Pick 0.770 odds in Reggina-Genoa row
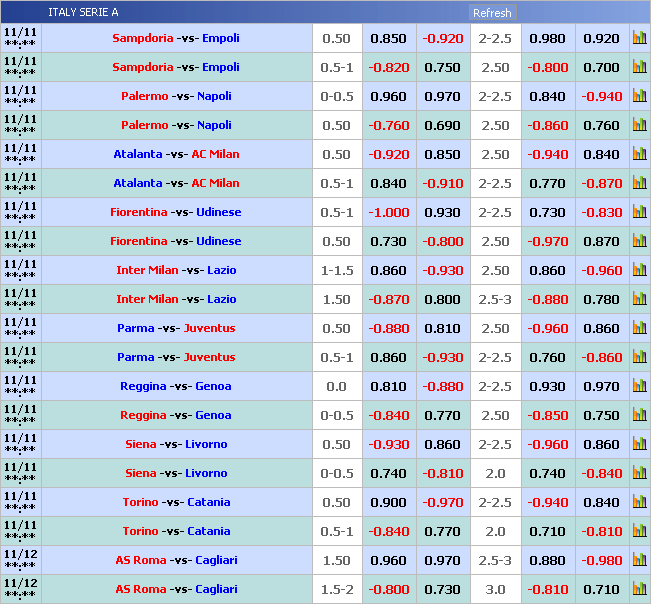The height and width of the screenshot is (604, 651). [x=442, y=416]
